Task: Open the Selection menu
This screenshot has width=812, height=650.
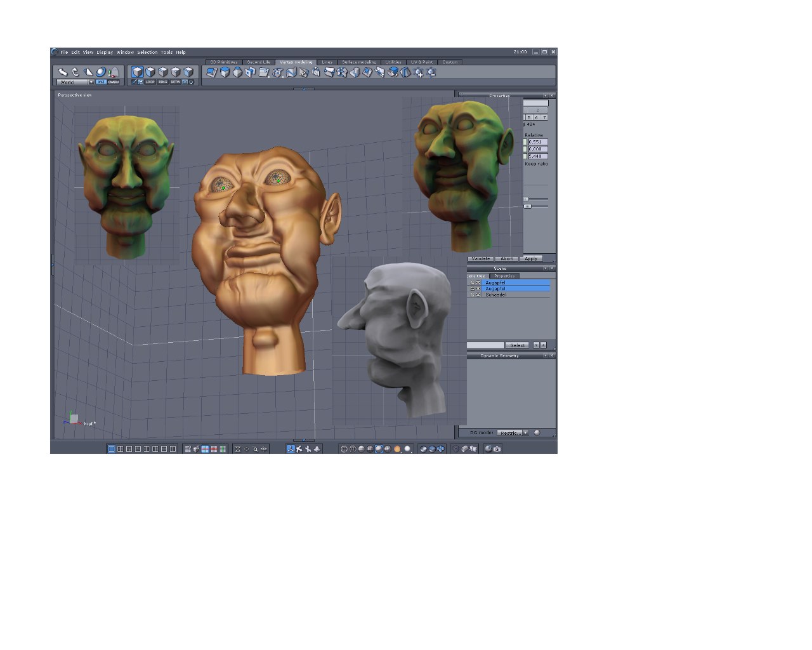Action: [x=147, y=52]
